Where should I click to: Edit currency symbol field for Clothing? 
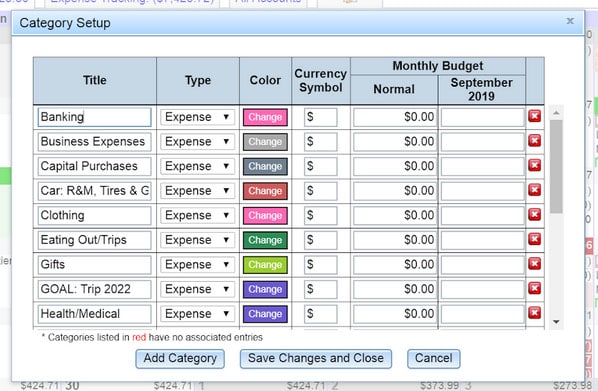coord(321,216)
